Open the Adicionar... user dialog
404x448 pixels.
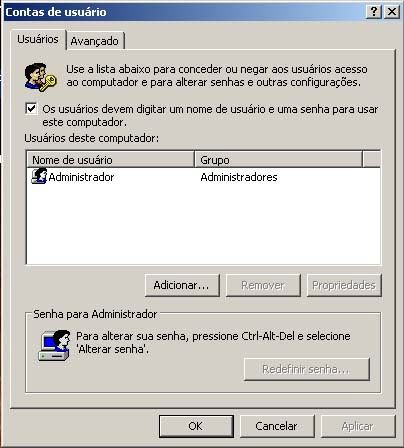click(x=182, y=285)
